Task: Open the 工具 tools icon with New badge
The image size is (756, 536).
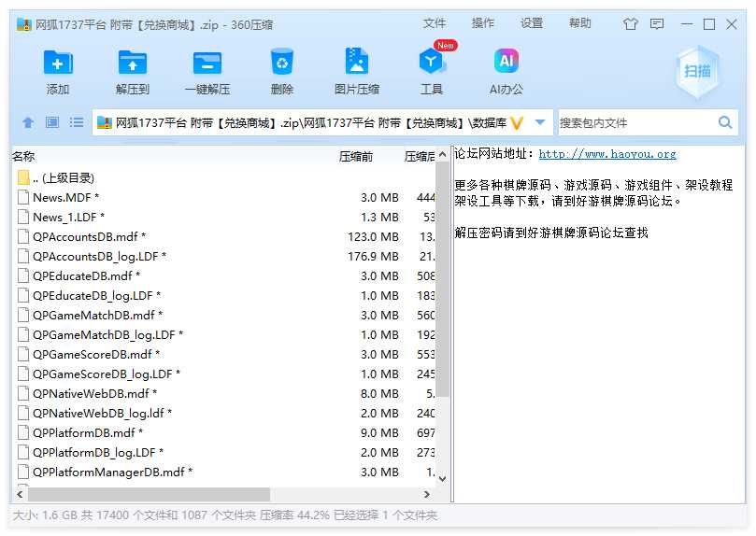Action: (432, 61)
